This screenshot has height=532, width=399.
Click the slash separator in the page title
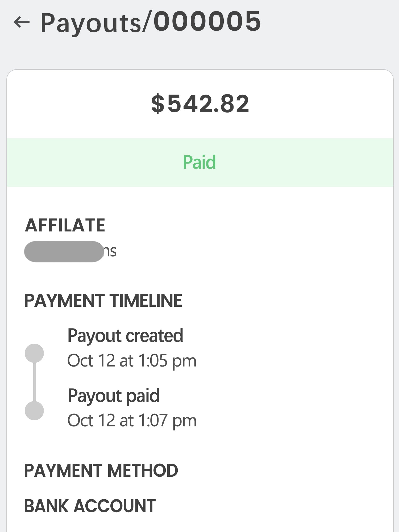pyautogui.click(x=147, y=22)
